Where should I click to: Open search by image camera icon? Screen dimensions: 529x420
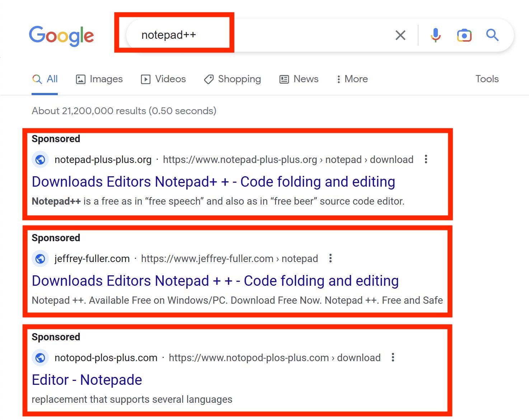click(x=464, y=35)
